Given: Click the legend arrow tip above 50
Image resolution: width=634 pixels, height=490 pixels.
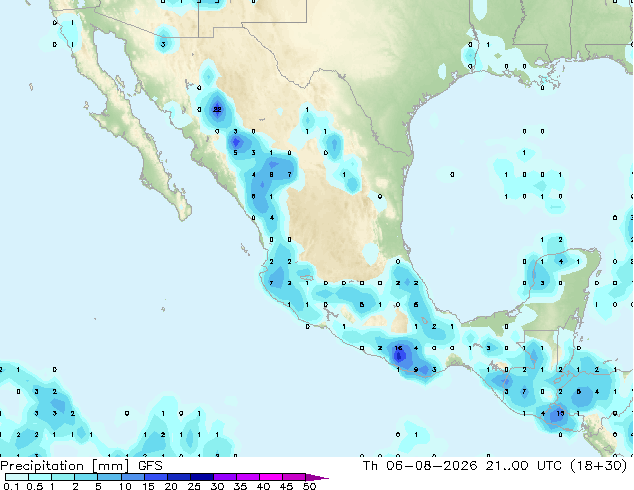Looking at the screenshot, I should 317,477.
